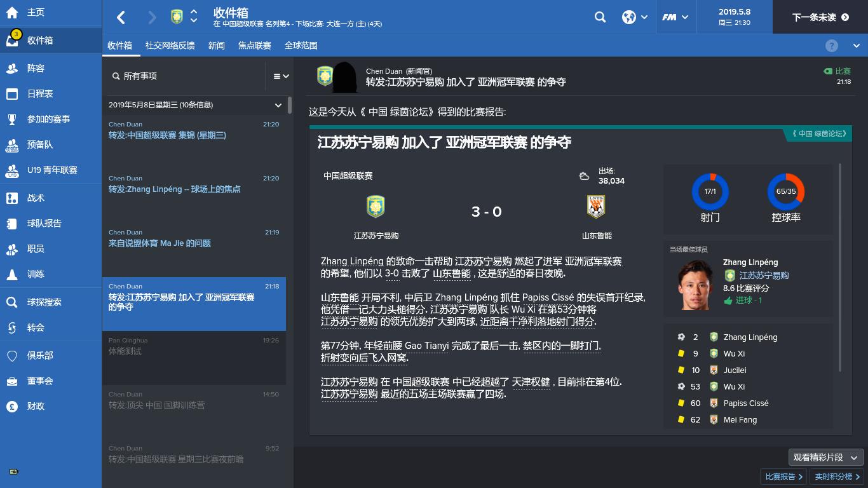
Task: Expand the FM version dropdown in top bar
Action: tap(675, 17)
